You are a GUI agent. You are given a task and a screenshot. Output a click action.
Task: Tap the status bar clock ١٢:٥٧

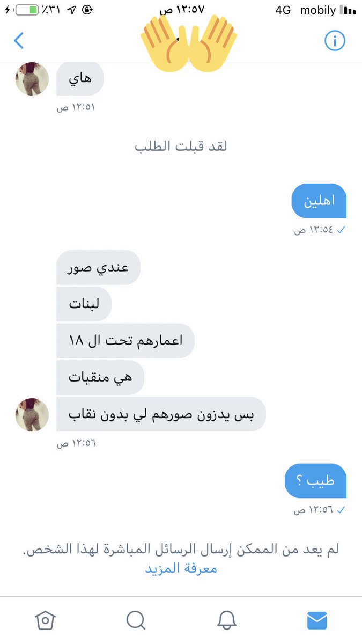point(182,10)
